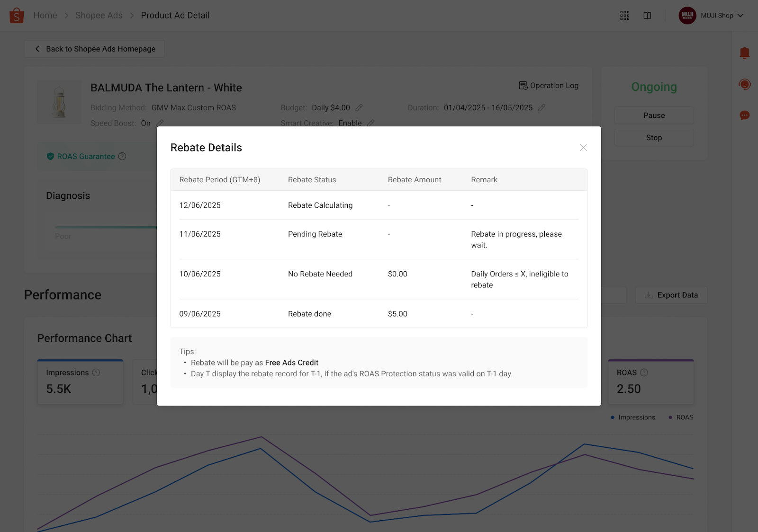This screenshot has height=532, width=758.
Task: Click the ROAS Guarantee help icon
Action: (122, 156)
